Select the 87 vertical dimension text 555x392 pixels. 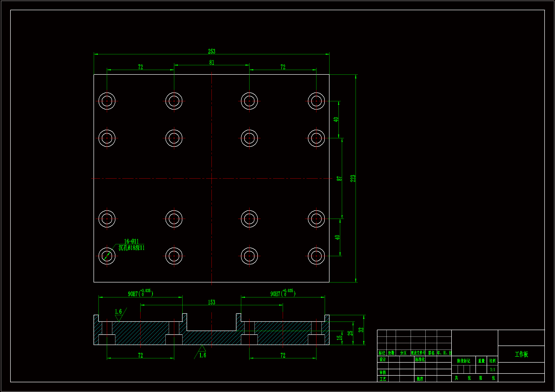tap(339, 179)
